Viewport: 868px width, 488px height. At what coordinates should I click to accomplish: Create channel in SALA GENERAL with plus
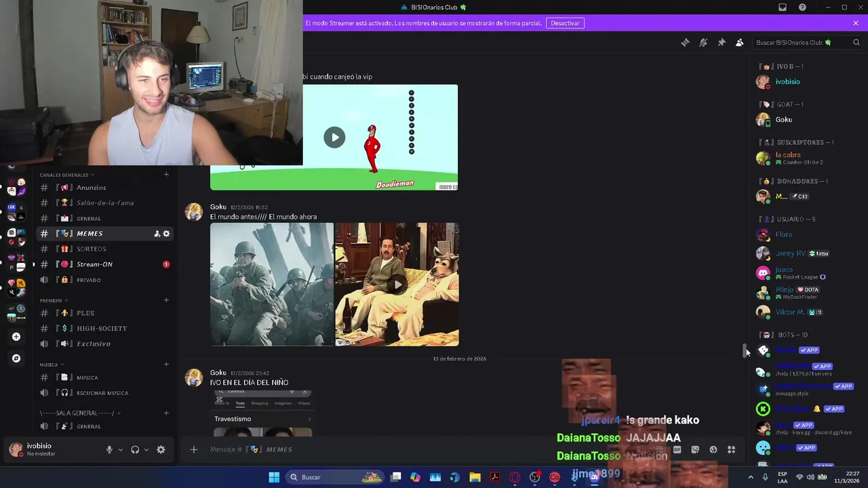point(166,413)
